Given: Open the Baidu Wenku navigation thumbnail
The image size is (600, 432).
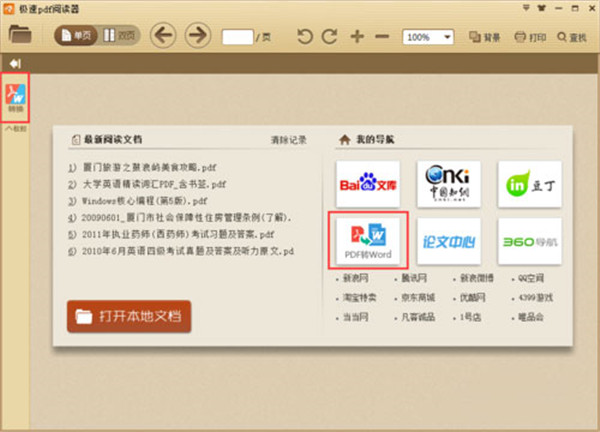Looking at the screenshot, I should point(368,183).
